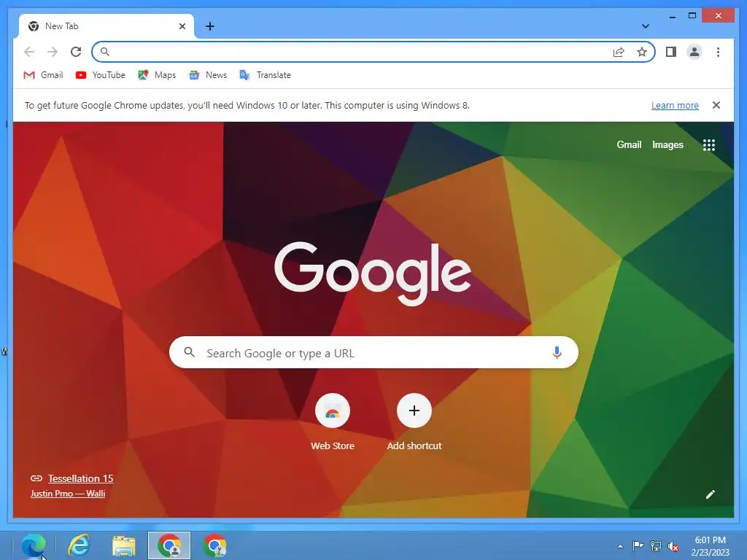This screenshot has width=747, height=560.
Task: Click the share page icon in address bar
Action: pyautogui.click(x=619, y=52)
